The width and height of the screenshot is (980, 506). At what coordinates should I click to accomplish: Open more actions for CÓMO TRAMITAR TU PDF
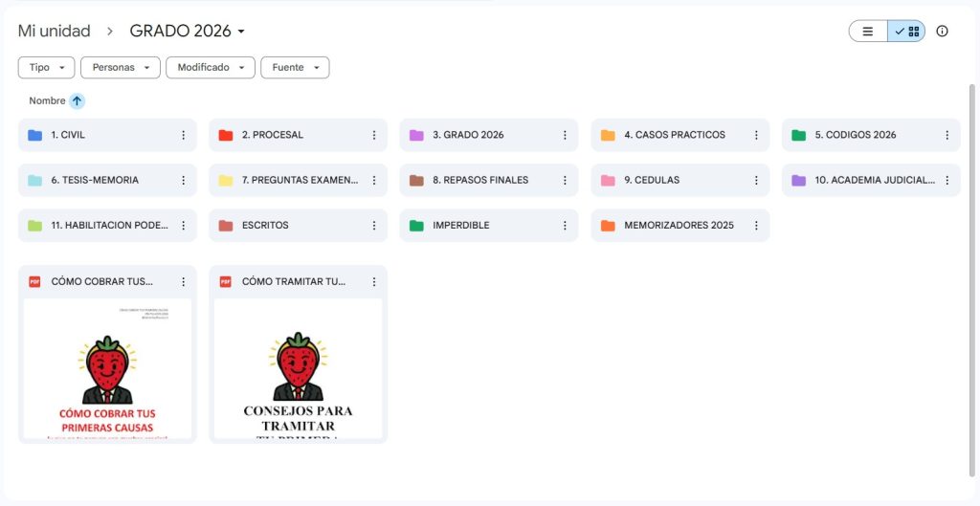(x=374, y=282)
